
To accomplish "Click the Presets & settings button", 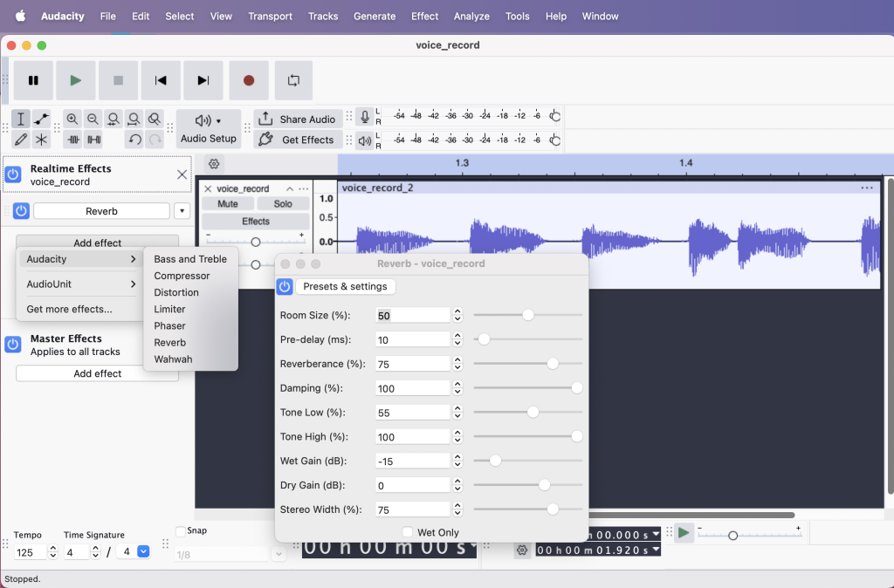I will (x=345, y=287).
